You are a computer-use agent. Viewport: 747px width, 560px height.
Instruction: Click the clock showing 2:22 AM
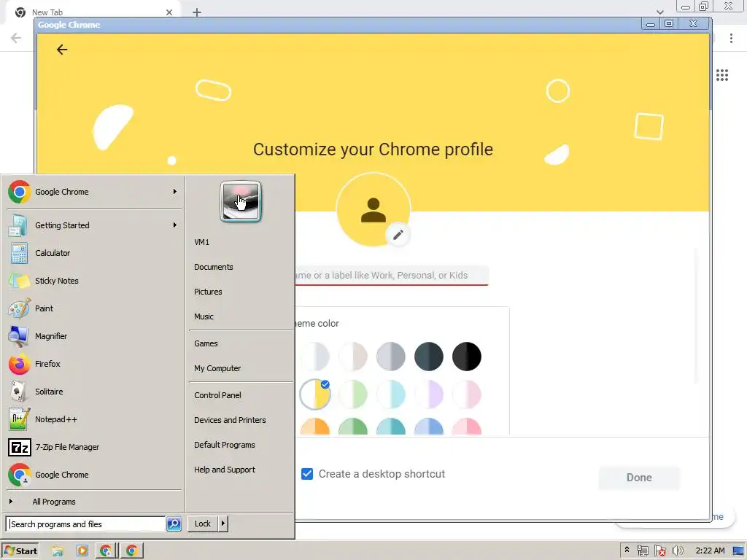[x=710, y=551]
